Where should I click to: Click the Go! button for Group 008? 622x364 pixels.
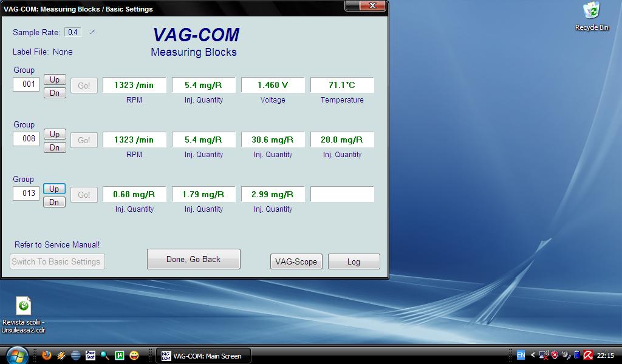(x=84, y=140)
